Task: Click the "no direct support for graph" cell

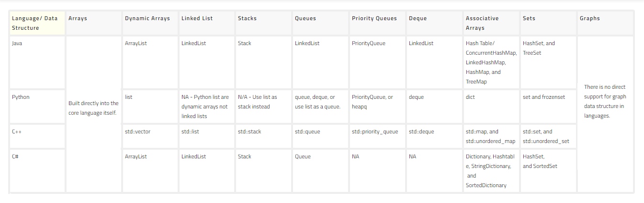Action: [x=605, y=101]
